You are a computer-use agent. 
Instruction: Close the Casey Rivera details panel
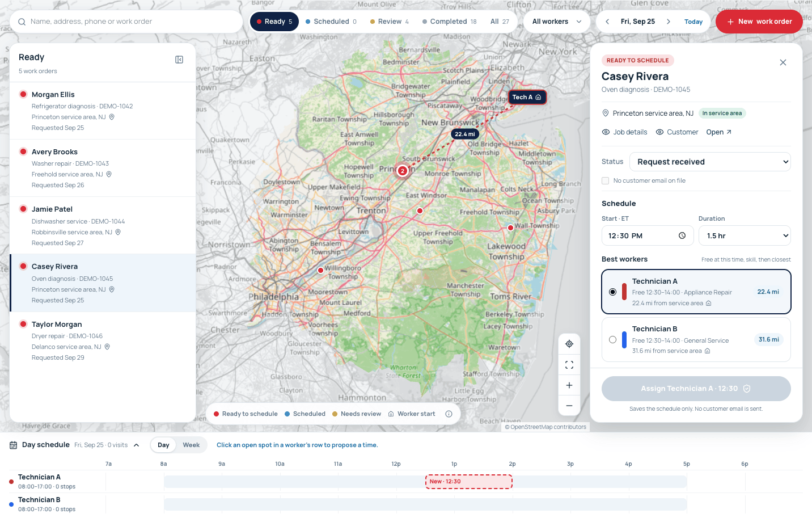point(783,62)
